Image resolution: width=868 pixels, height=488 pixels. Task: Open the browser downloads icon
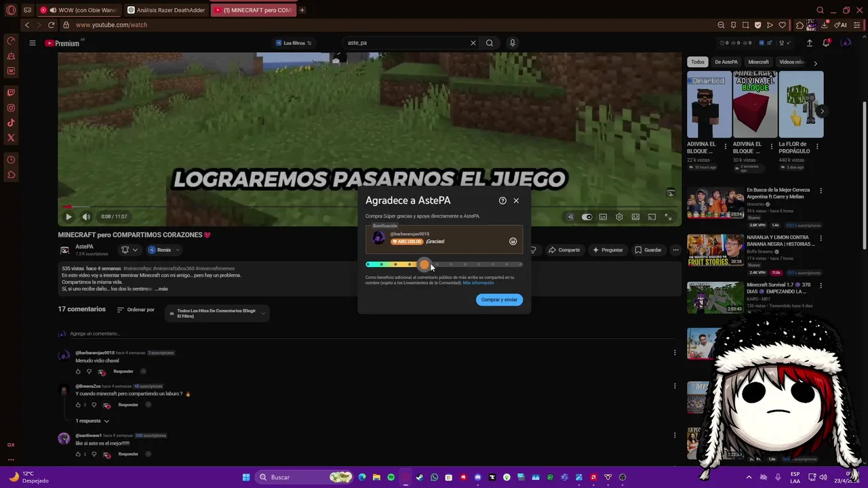point(825,25)
